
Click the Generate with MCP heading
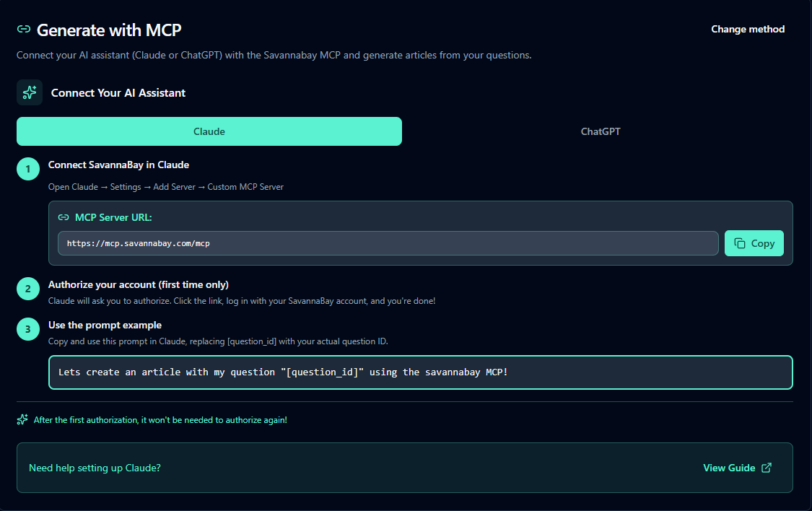(x=109, y=30)
